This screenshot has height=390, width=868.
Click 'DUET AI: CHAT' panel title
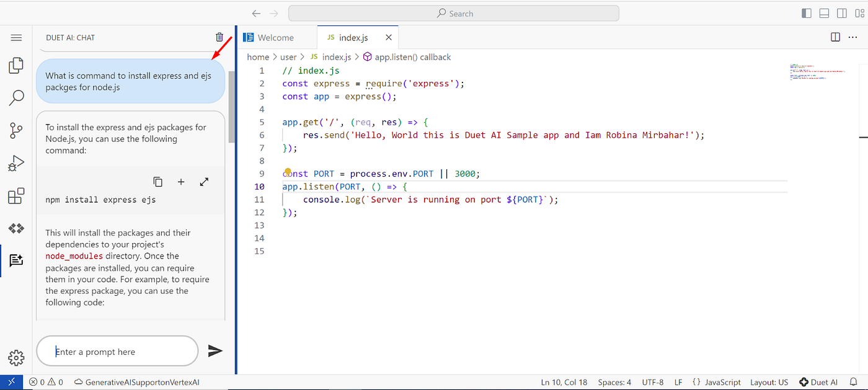[70, 38]
